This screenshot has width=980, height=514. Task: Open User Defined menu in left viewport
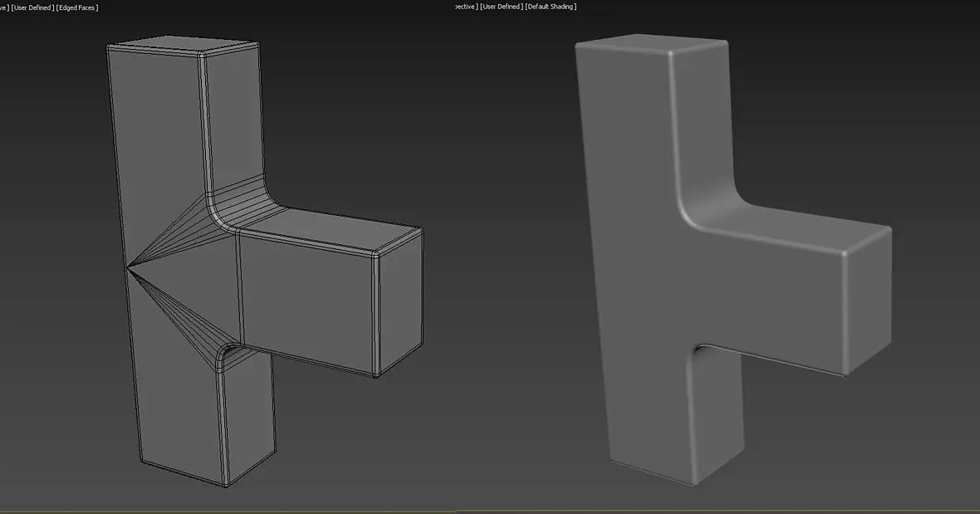point(32,7)
